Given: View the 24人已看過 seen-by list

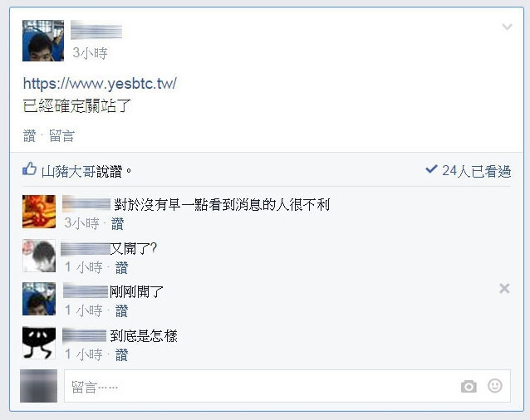Looking at the screenshot, I should [x=476, y=171].
